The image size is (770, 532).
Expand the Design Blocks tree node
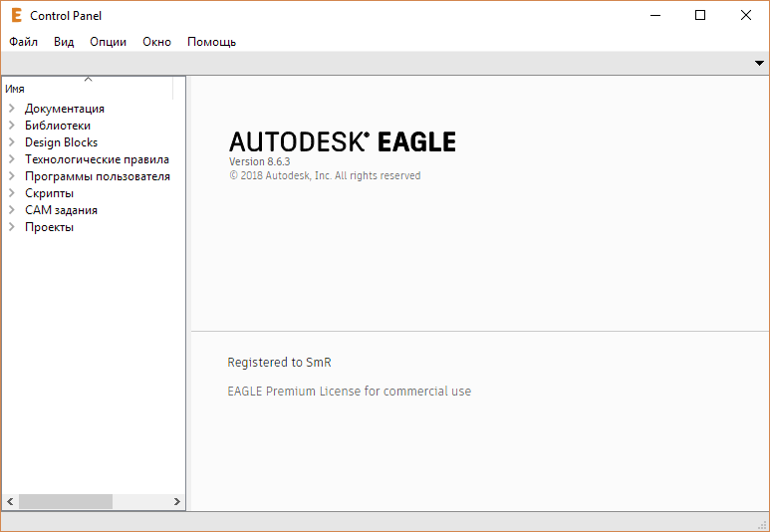tap(12, 141)
